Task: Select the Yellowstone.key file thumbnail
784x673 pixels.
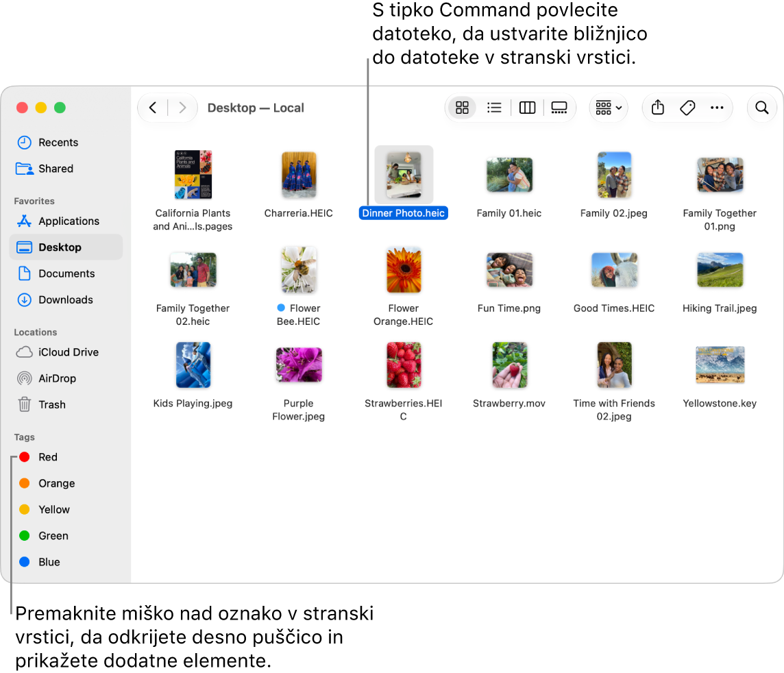Action: [x=720, y=365]
